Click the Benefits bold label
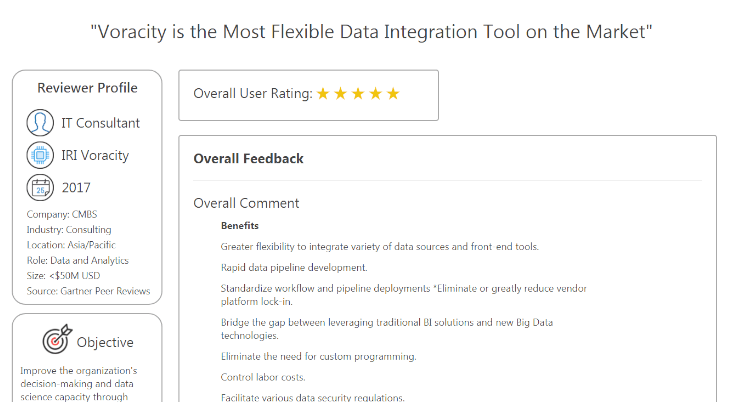The height and width of the screenshot is (402, 732). [239, 226]
